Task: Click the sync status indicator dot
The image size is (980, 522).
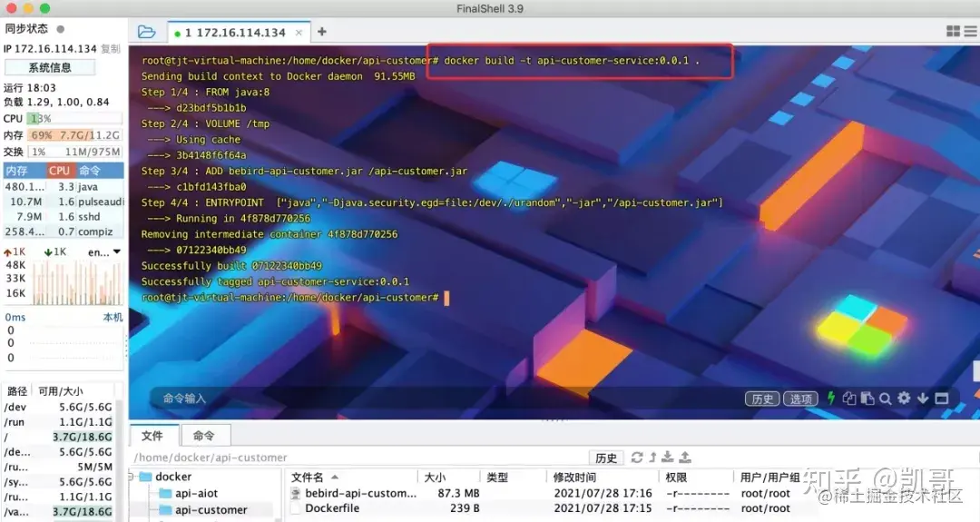Action: point(61,29)
